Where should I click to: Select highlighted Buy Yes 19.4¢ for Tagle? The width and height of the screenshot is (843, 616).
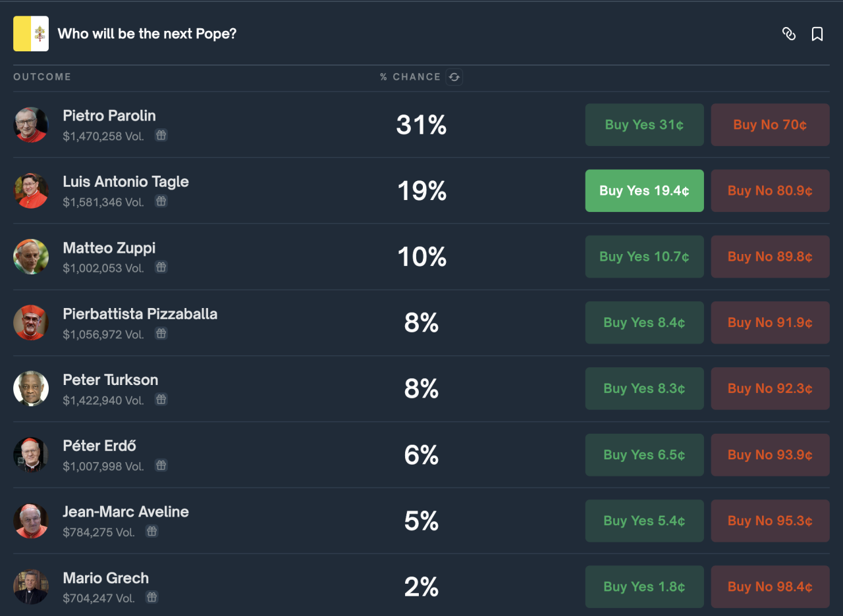click(x=644, y=191)
